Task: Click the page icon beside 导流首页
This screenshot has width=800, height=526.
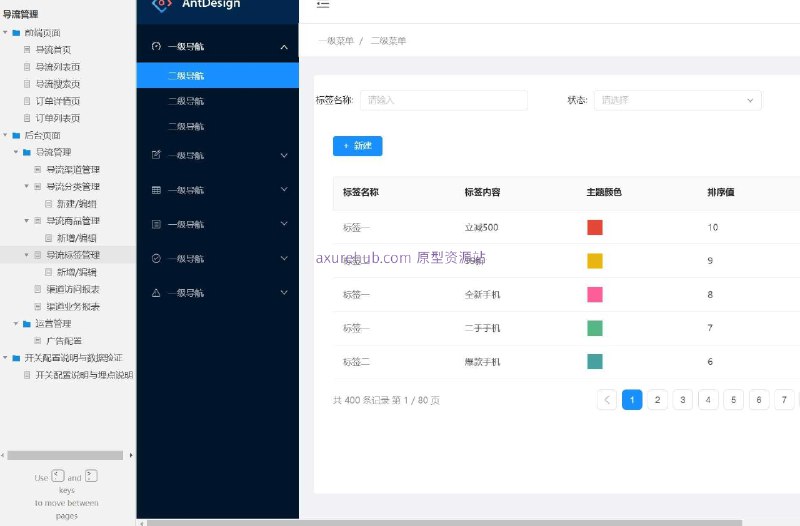Action: [x=27, y=49]
